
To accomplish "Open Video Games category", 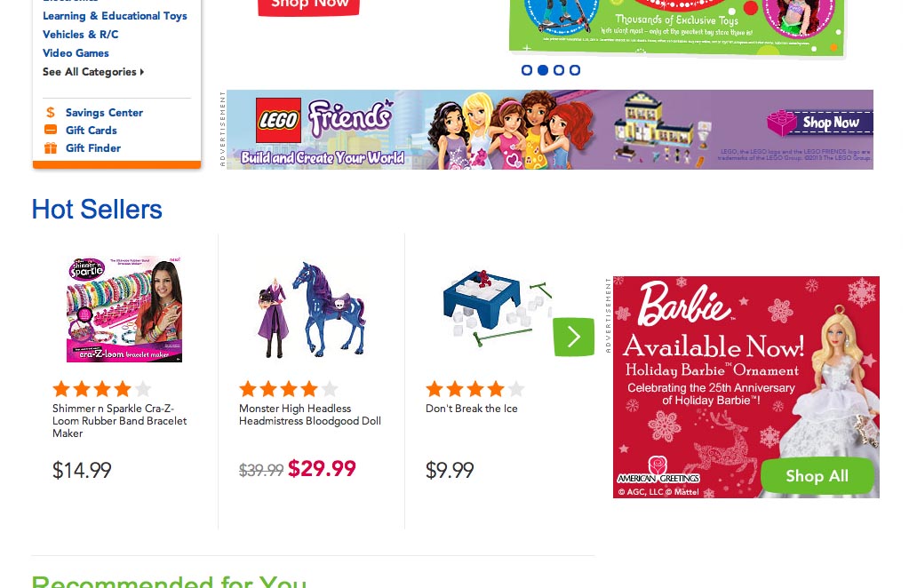I will (x=76, y=53).
